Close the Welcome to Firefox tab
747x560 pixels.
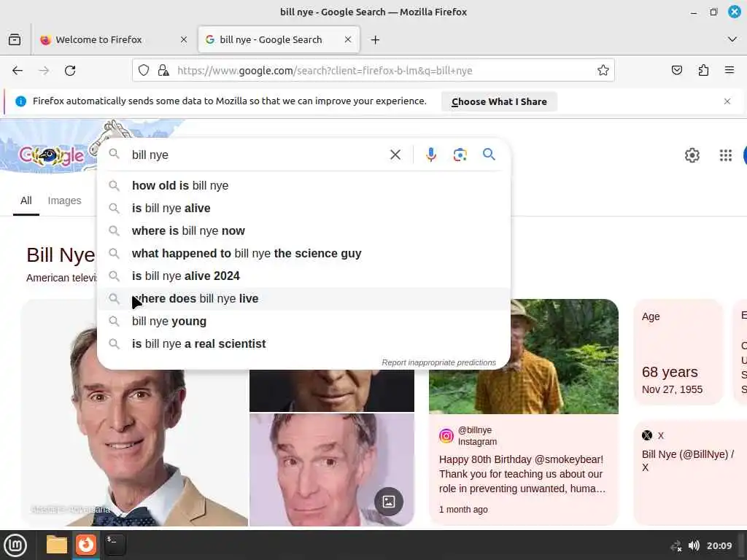click(x=184, y=39)
